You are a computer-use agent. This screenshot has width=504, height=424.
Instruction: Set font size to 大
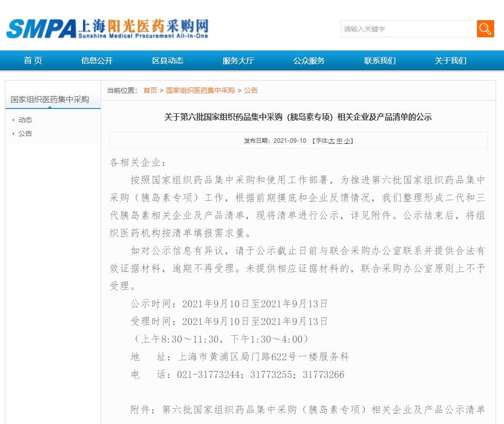(331, 141)
